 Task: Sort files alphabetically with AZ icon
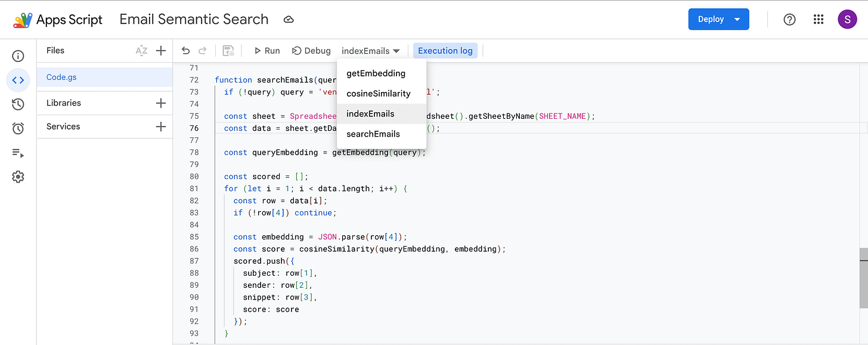click(141, 51)
